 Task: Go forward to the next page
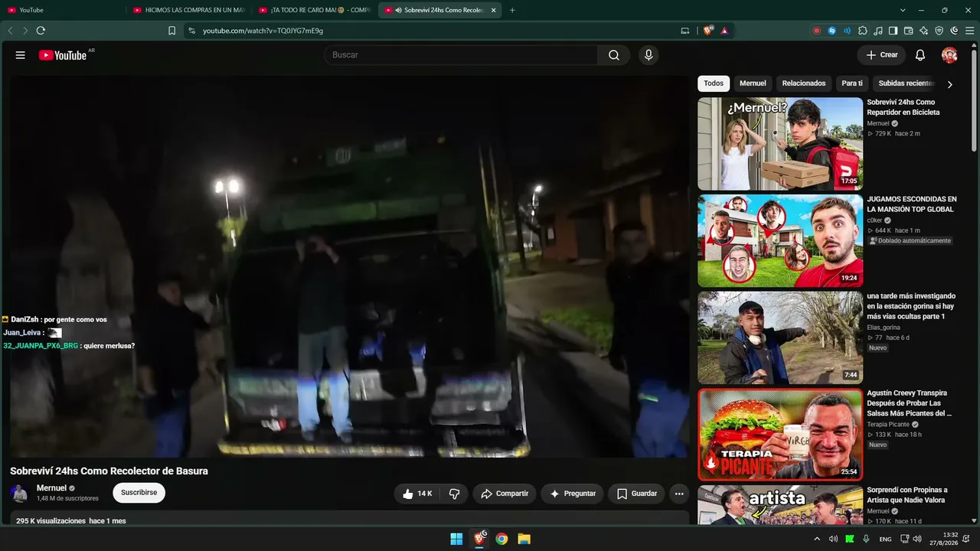pyautogui.click(x=25, y=31)
